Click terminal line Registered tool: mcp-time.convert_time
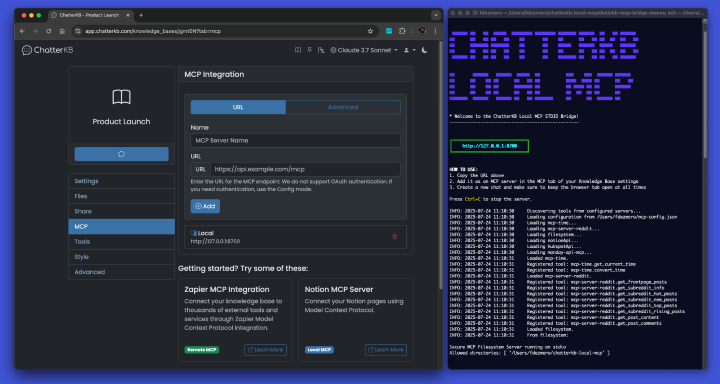The image size is (720, 384). [x=575, y=270]
